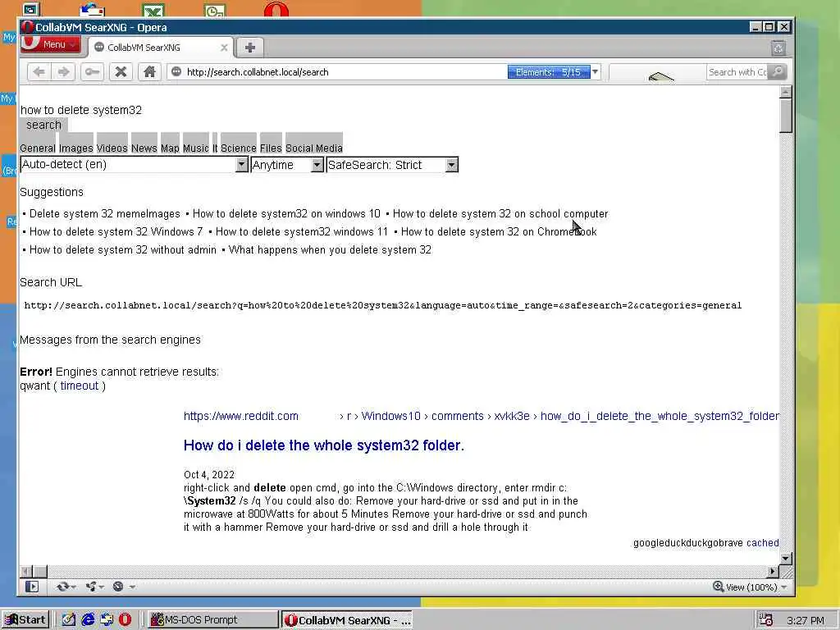Pick suggestion 'How to delete system 32 Windows 7'
The image size is (840, 630).
click(x=116, y=231)
